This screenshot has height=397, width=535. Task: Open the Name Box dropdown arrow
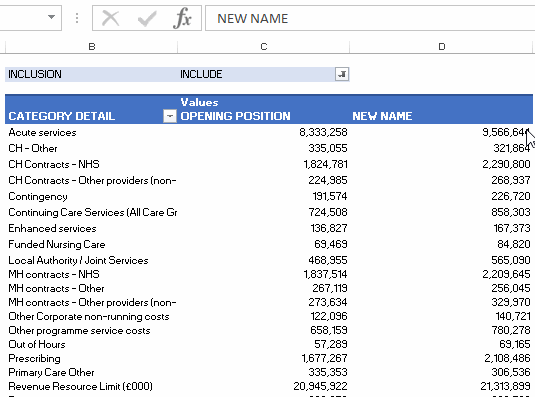(x=52, y=17)
